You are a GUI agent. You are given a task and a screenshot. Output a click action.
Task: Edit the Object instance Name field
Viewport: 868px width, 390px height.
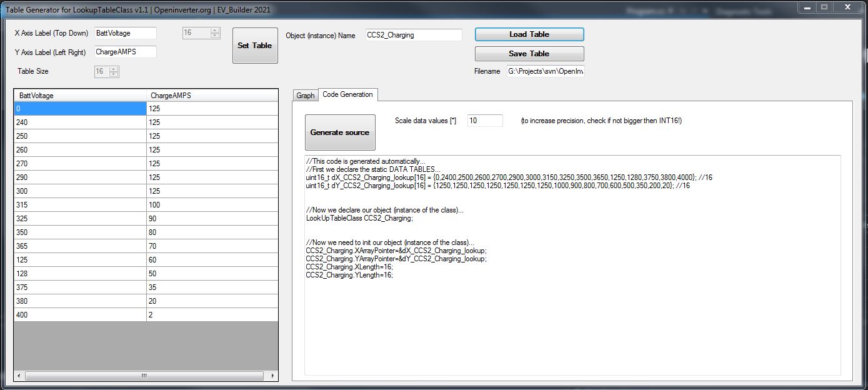414,35
